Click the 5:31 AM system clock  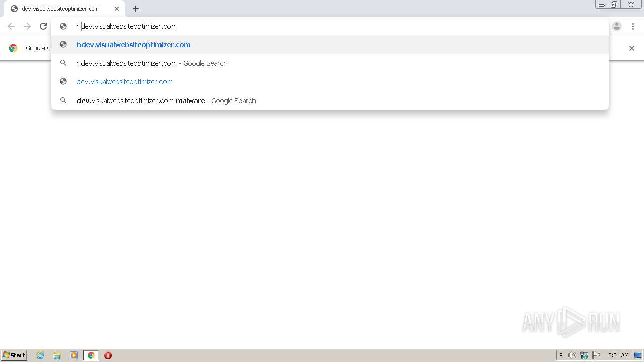pos(618,355)
